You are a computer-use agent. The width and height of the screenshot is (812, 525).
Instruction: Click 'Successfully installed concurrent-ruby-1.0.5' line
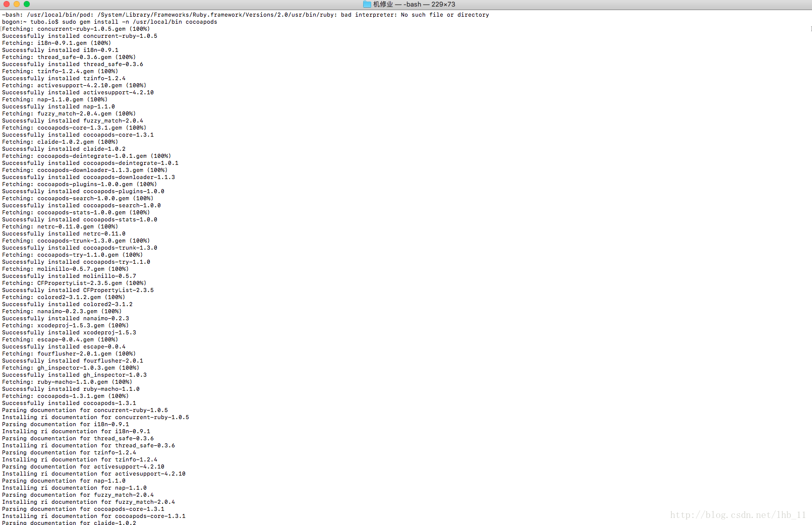(x=80, y=36)
